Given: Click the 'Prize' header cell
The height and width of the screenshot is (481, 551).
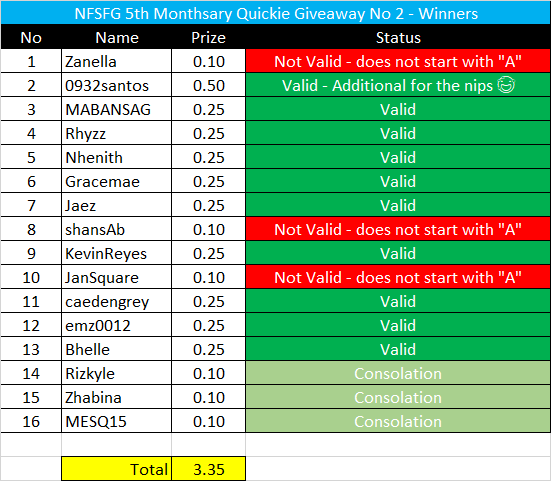Looking at the screenshot, I should coord(208,37).
